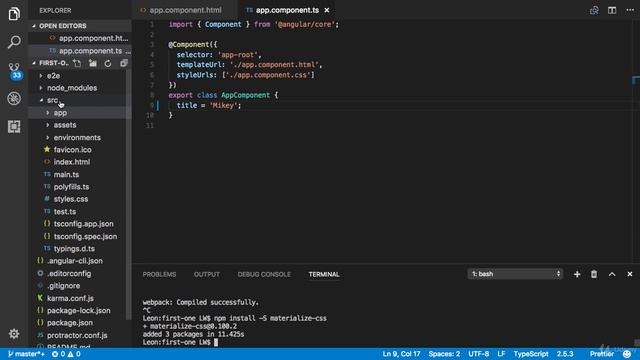Close the terminal panel

coord(630,274)
